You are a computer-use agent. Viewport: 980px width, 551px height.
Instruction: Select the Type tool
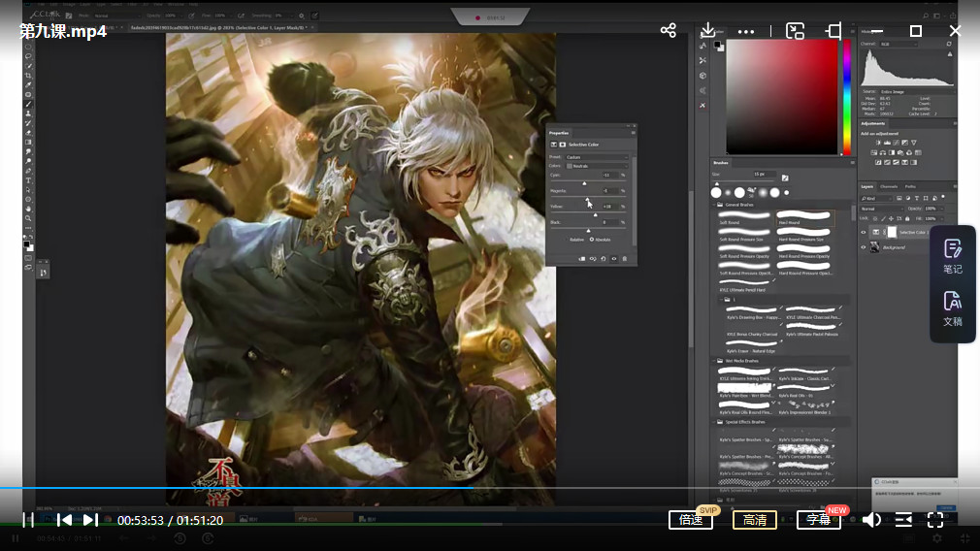pos(28,180)
